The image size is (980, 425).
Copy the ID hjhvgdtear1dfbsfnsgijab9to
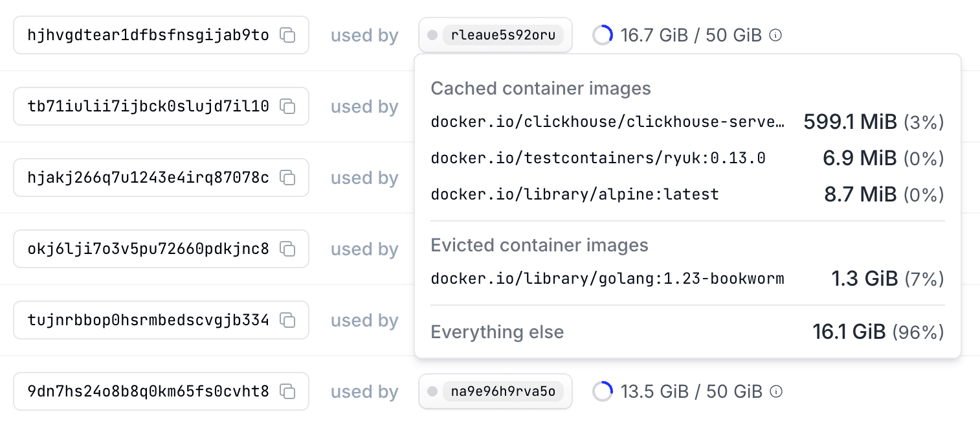(x=287, y=36)
